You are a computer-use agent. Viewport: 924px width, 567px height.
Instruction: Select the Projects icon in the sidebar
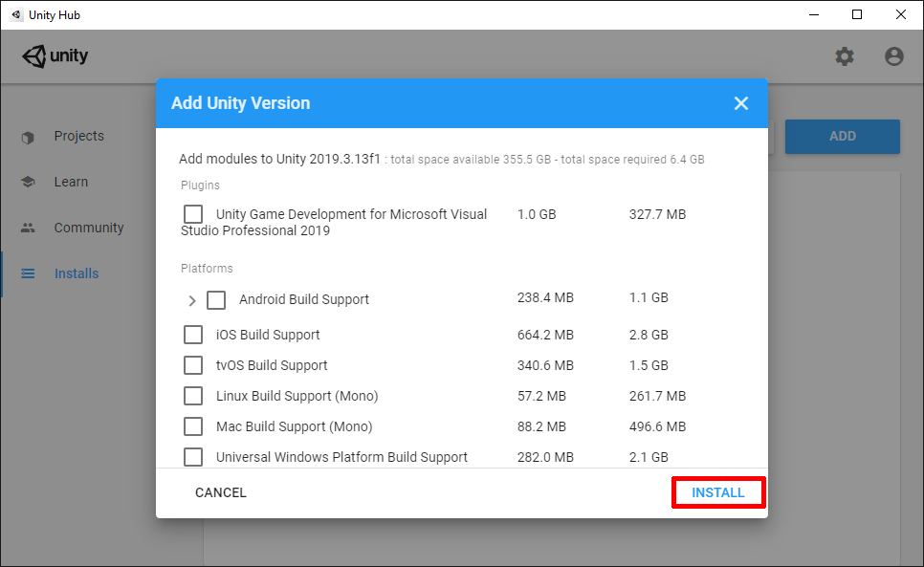(x=28, y=136)
